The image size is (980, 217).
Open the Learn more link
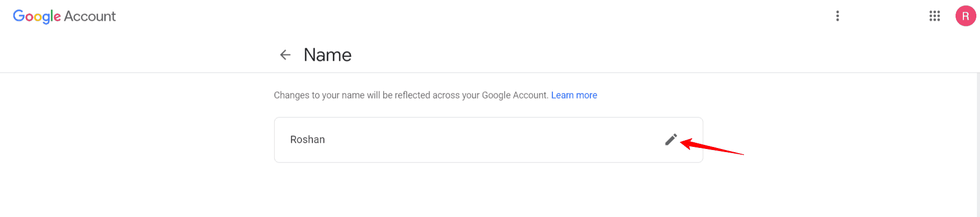pos(574,95)
